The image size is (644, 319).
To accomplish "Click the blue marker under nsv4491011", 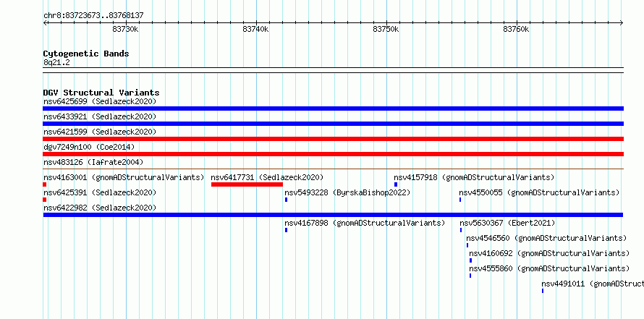I will 543,291.
